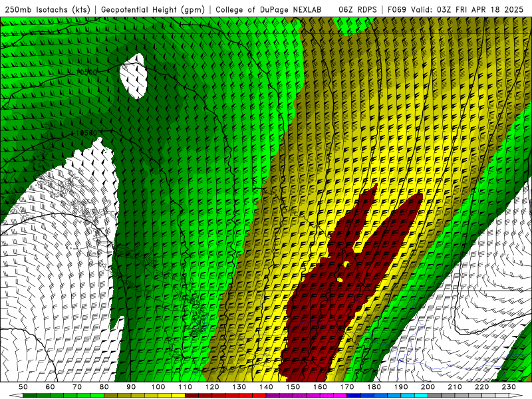Select the dark red swatch starting at 110

click(192, 395)
